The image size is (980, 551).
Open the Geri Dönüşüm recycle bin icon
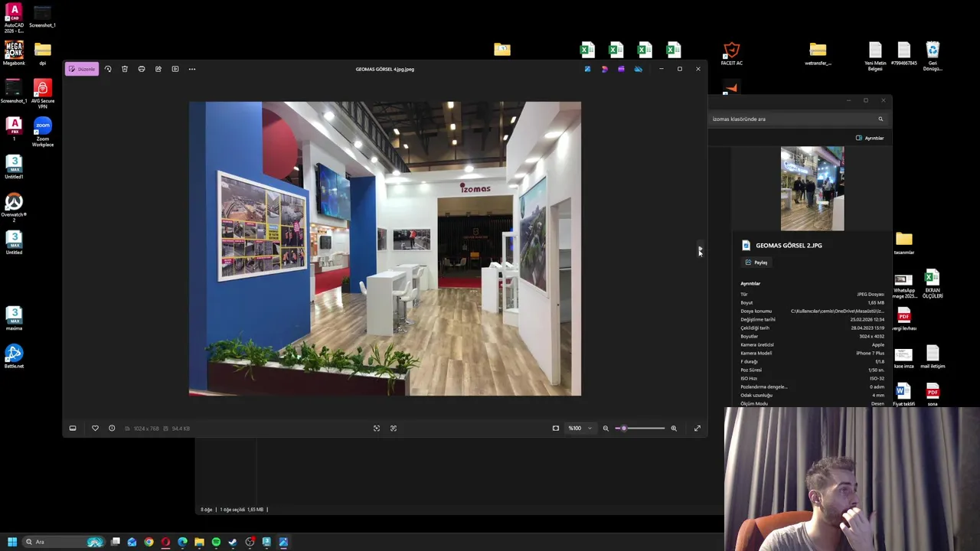click(933, 56)
